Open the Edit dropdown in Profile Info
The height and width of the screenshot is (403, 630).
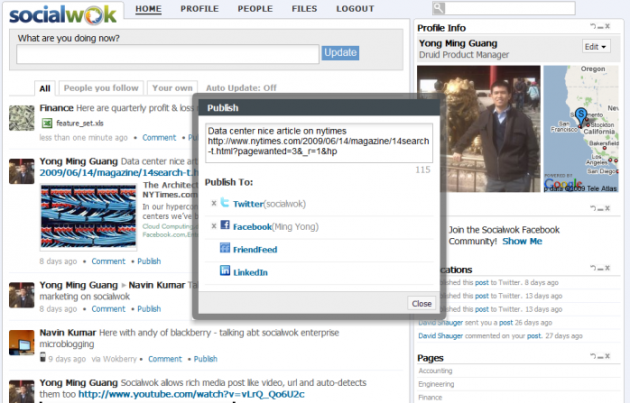pyautogui.click(x=596, y=47)
